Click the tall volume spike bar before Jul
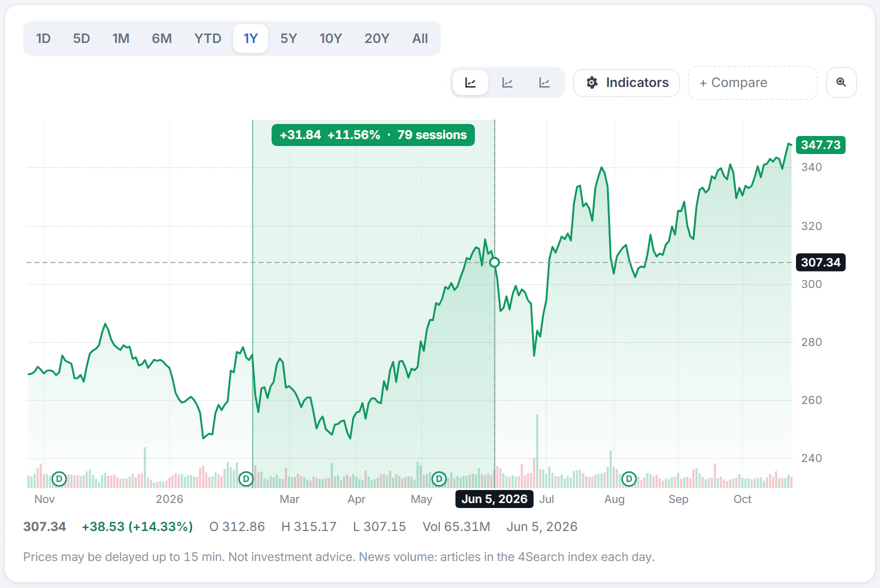Image resolution: width=880 pixels, height=588 pixels. (x=537, y=451)
